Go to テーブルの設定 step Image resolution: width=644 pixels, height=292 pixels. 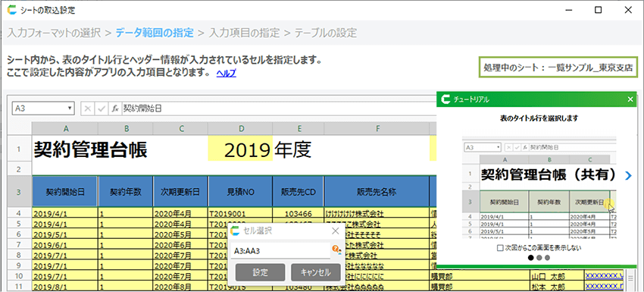coord(326,33)
